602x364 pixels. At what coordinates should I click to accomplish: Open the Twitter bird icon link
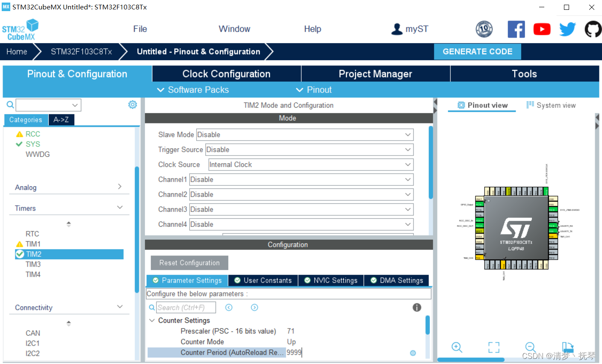(567, 29)
